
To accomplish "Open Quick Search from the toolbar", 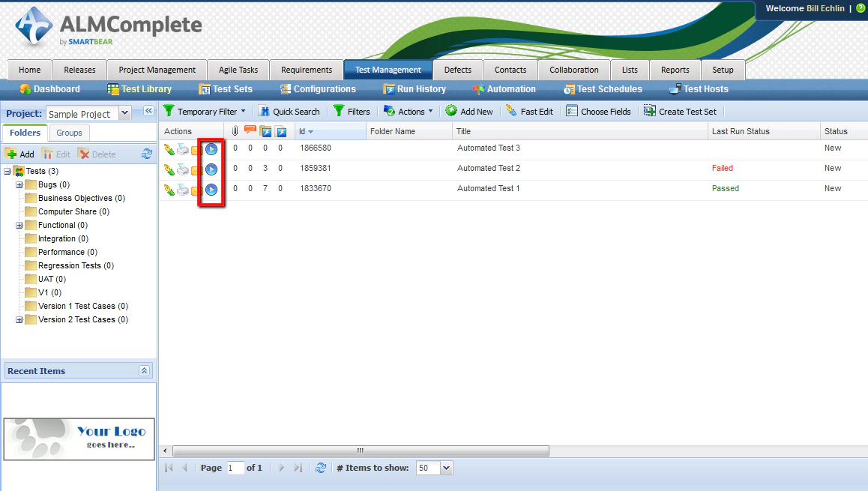I will [x=290, y=111].
